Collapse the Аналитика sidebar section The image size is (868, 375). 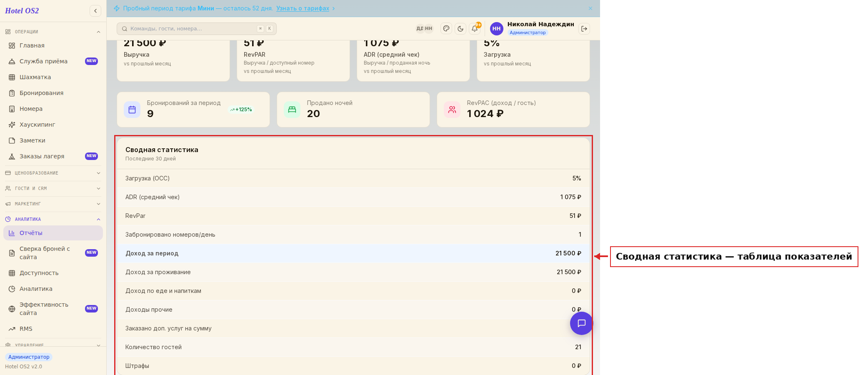[x=53, y=219]
